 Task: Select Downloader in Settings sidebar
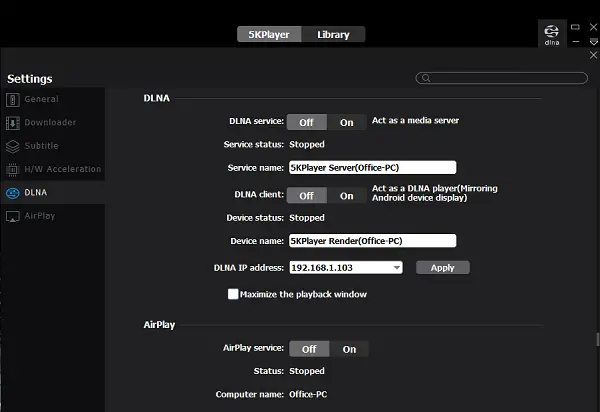[x=52, y=122]
